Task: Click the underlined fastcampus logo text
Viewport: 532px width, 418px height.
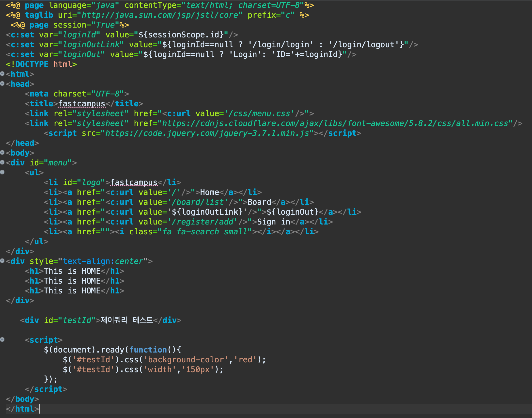Action: [134, 182]
